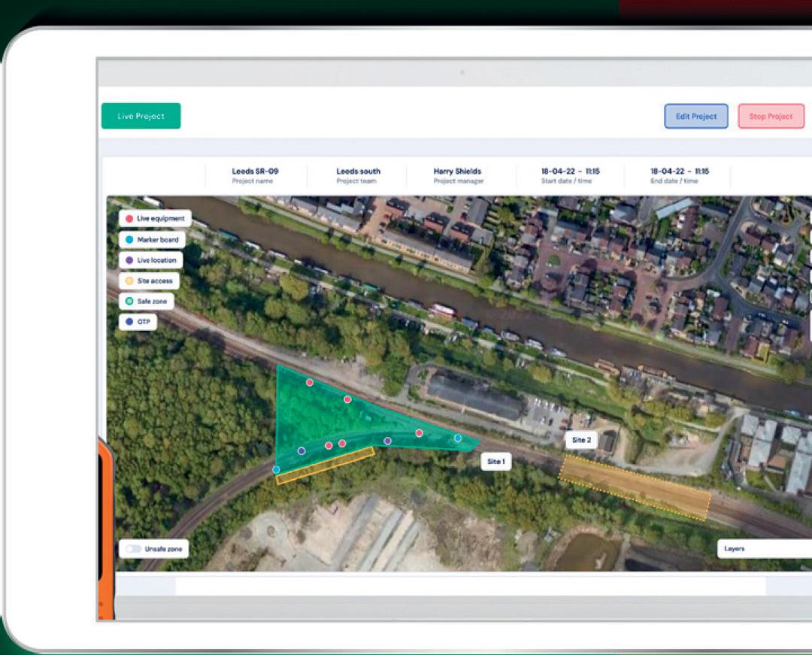812x655 pixels.
Task: Open Edit Project
Action: [x=696, y=116]
